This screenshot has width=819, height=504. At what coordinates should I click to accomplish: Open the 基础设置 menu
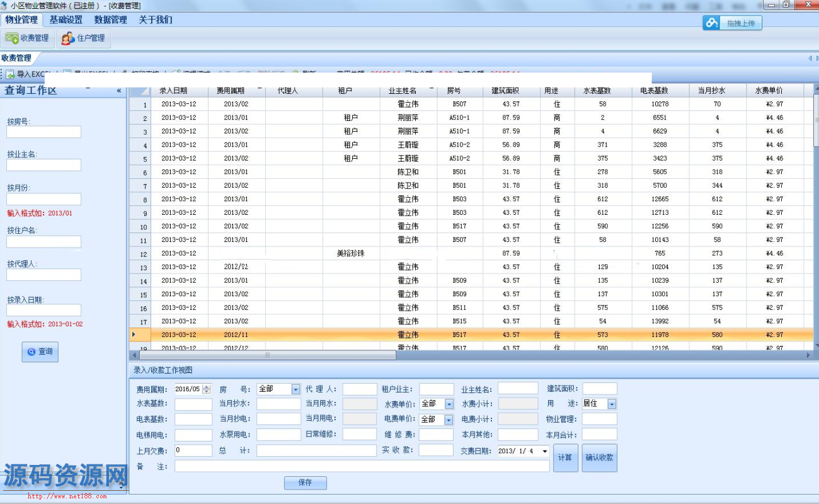(x=66, y=20)
